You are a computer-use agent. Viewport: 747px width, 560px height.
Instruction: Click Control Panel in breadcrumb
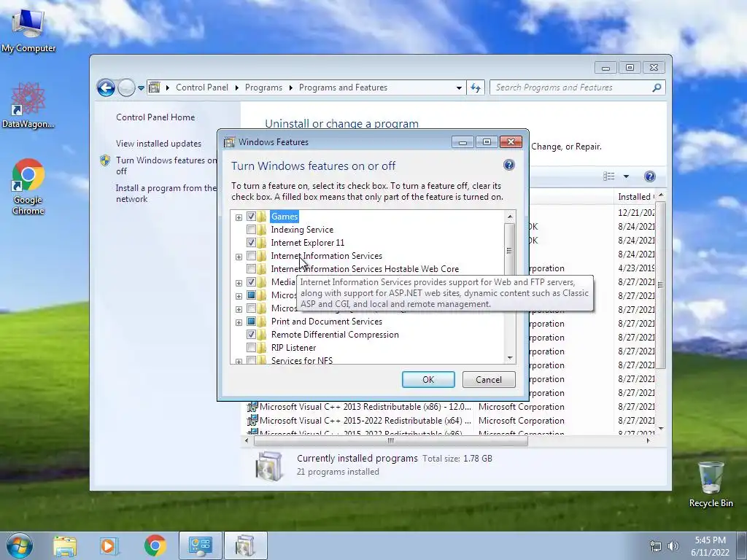click(x=202, y=87)
